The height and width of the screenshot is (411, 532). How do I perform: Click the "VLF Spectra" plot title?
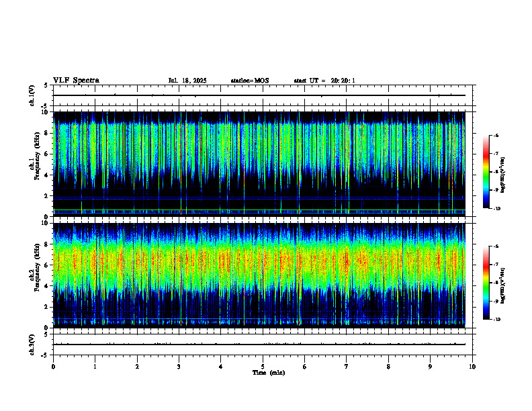[76, 81]
